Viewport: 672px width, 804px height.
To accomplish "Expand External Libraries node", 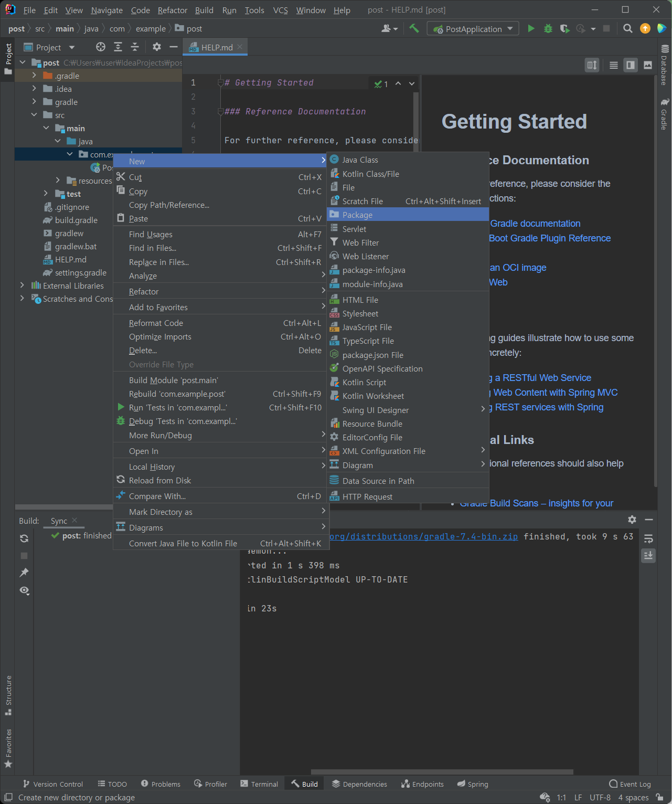I will coord(22,285).
